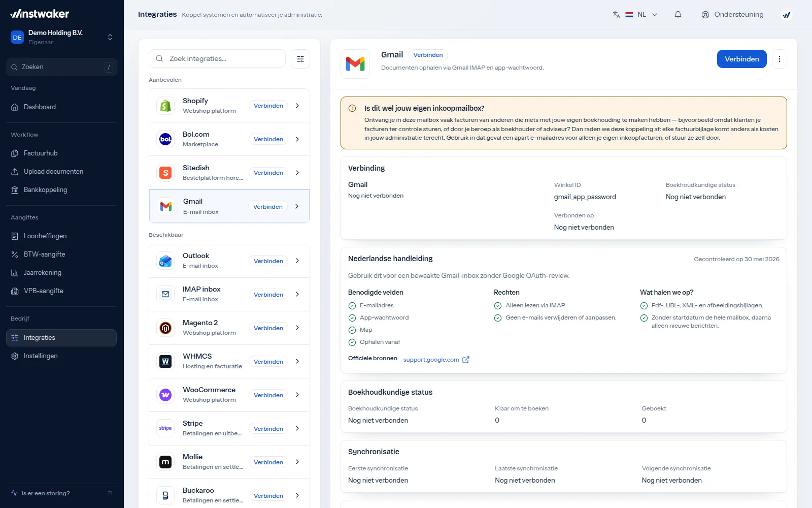Open Ondersteuning support
Screen dimensions: 812x508
(732, 15)
